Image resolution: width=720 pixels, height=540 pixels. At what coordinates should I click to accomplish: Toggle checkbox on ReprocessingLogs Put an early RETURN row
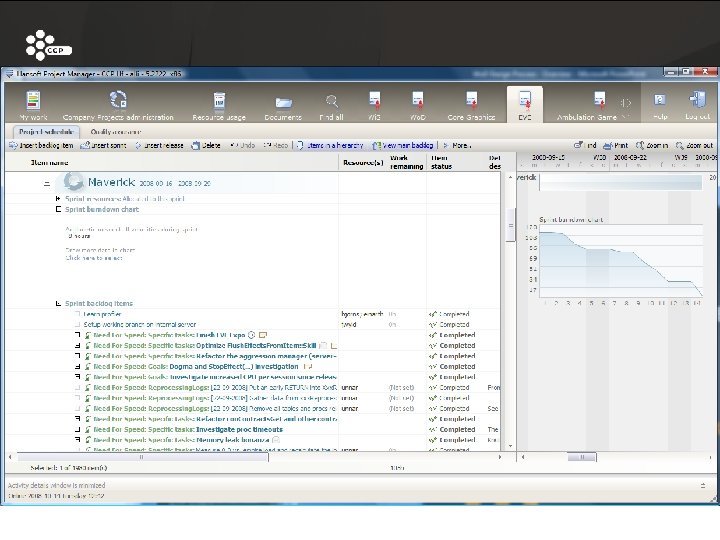point(78,388)
